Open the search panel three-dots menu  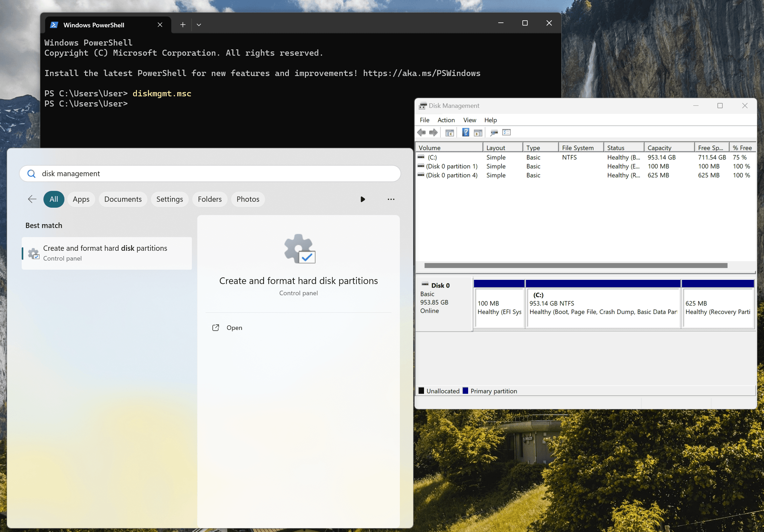click(391, 199)
